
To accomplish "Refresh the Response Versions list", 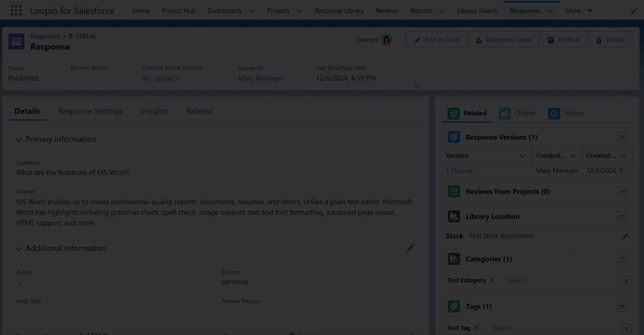I will pos(621,137).
